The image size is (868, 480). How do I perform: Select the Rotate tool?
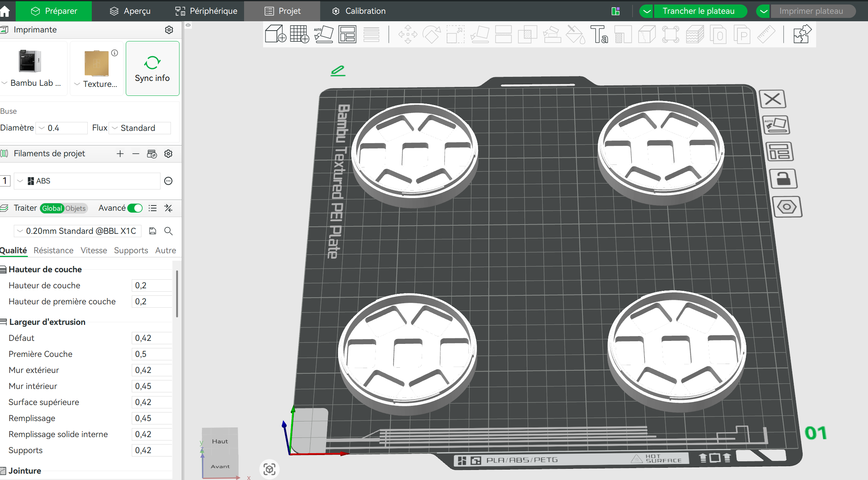[x=432, y=34]
